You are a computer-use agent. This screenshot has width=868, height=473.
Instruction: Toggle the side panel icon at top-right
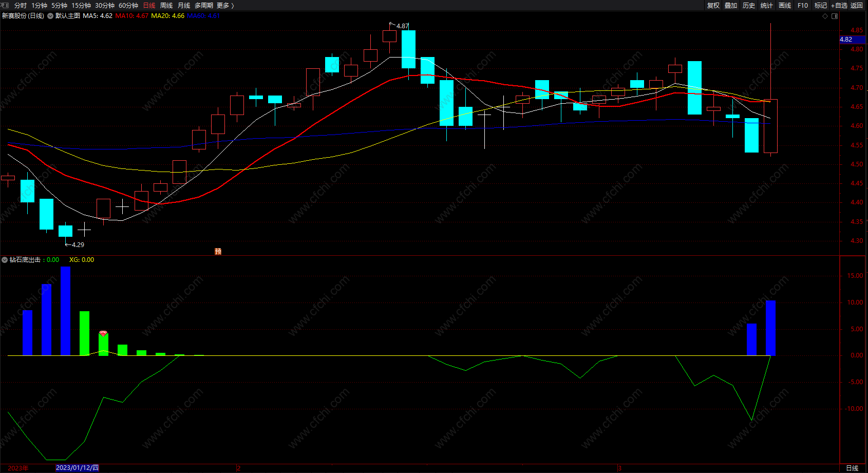tap(835, 16)
